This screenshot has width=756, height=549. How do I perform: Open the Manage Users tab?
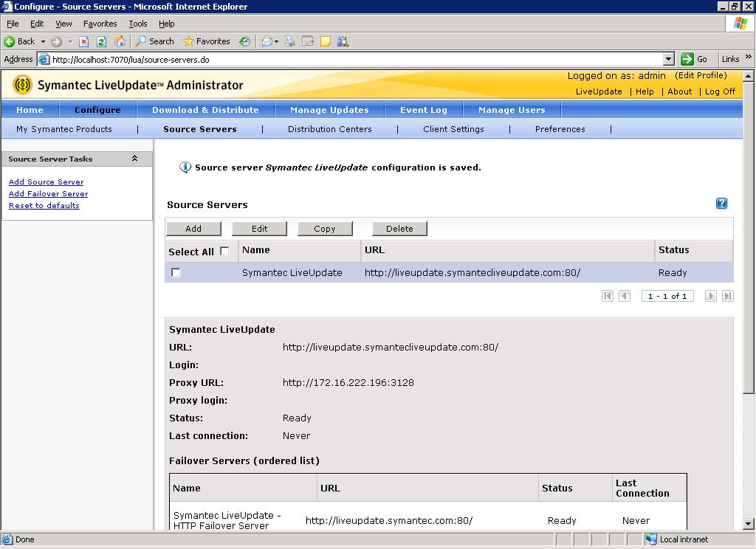[512, 110]
